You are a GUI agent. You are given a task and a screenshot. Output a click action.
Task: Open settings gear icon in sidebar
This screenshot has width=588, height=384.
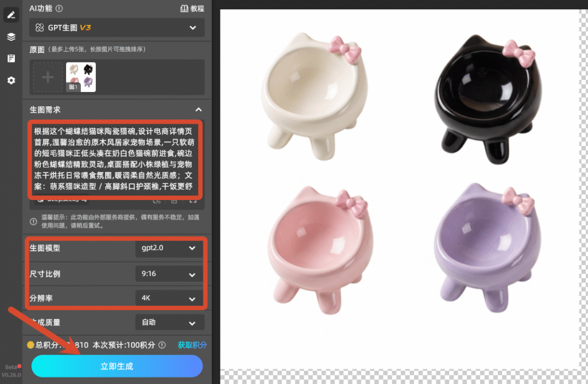11,80
